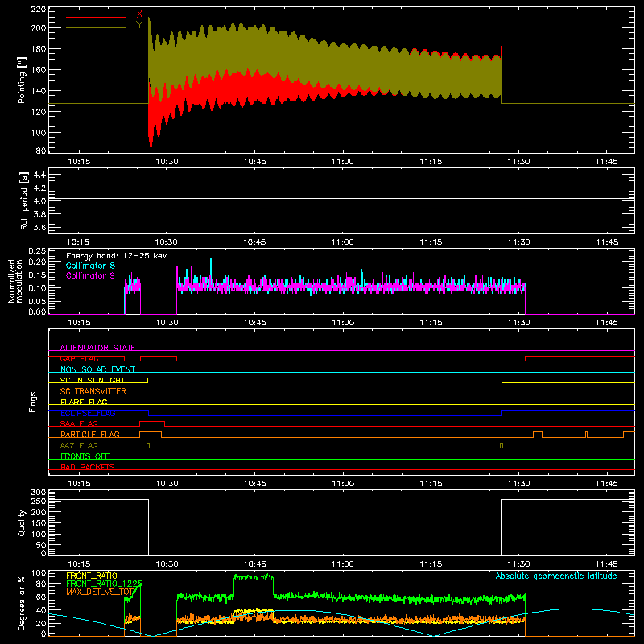Click '11:00' tick under Flags plot
The image size is (644, 644).
[x=343, y=484]
